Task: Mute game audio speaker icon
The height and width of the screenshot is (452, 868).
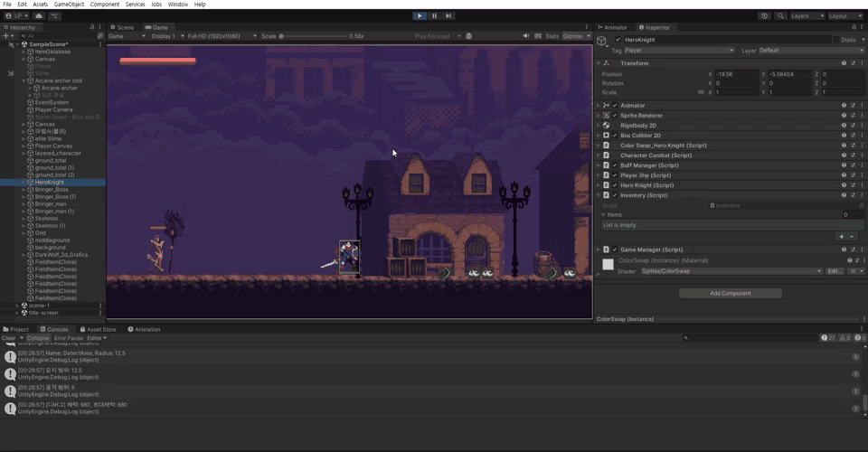Action: click(526, 36)
